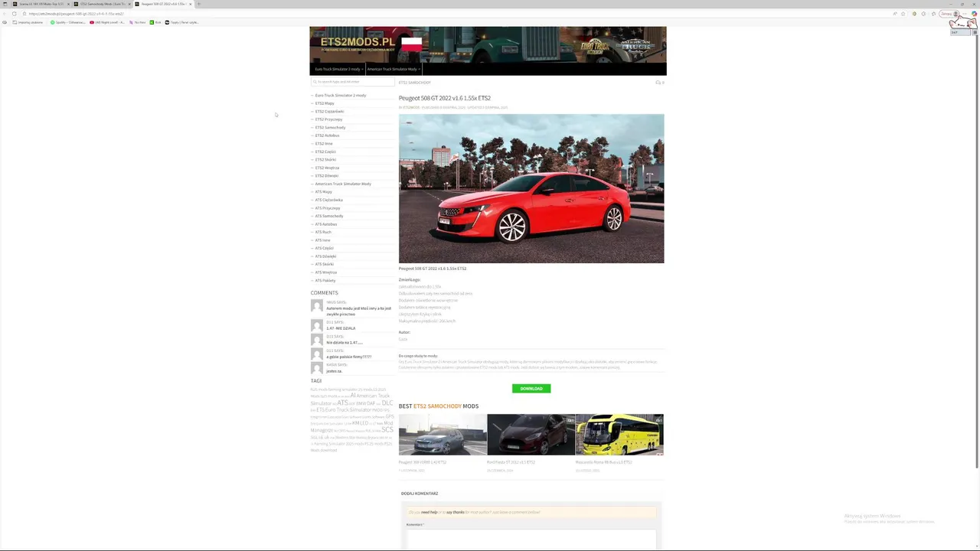The width and height of the screenshot is (980, 551).
Task: Open ATS Inne sidebar category
Action: (322, 240)
